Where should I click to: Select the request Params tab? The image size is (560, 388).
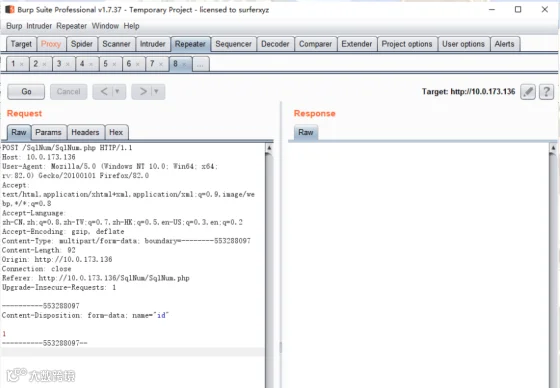point(49,132)
